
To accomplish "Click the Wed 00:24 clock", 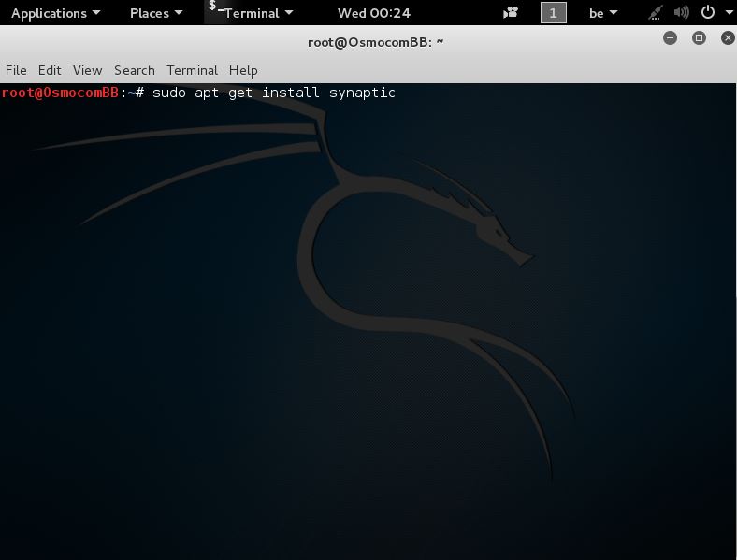I will click(x=374, y=13).
